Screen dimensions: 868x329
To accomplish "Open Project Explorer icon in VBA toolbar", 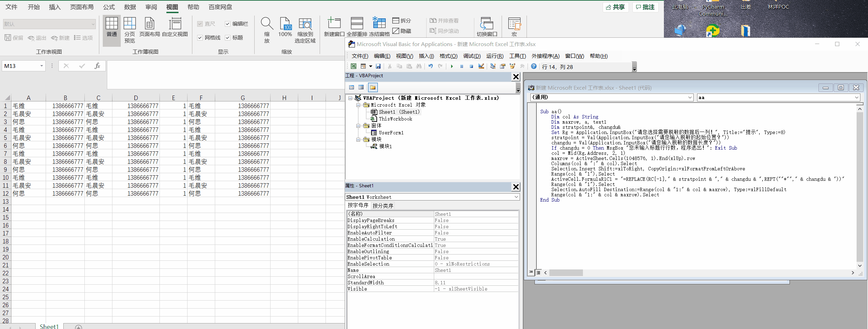I will (493, 66).
